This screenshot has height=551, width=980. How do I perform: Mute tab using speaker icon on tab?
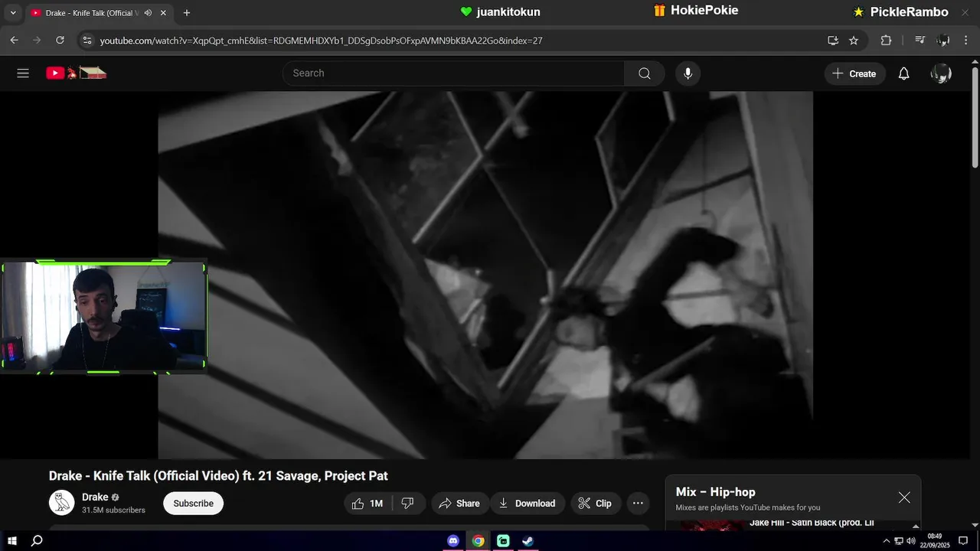point(148,13)
